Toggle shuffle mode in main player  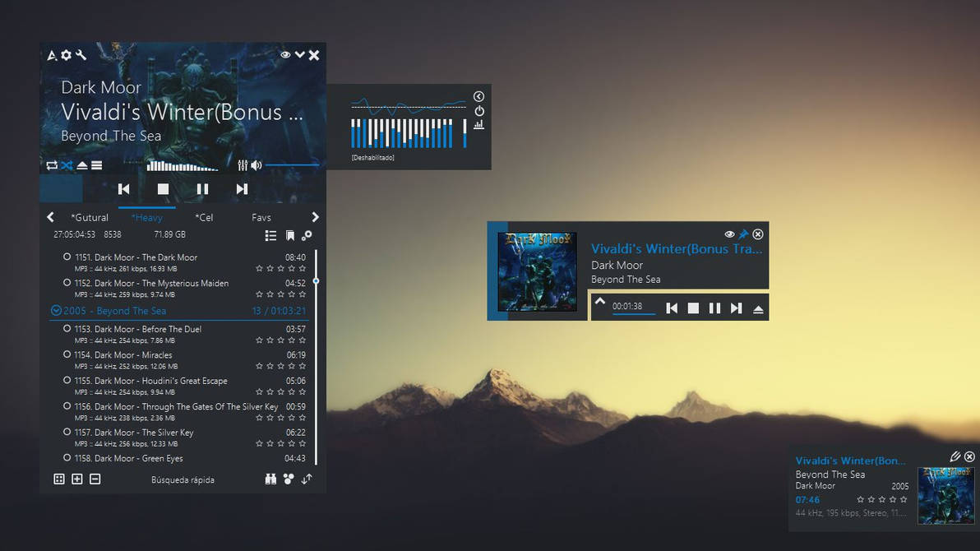click(67, 165)
